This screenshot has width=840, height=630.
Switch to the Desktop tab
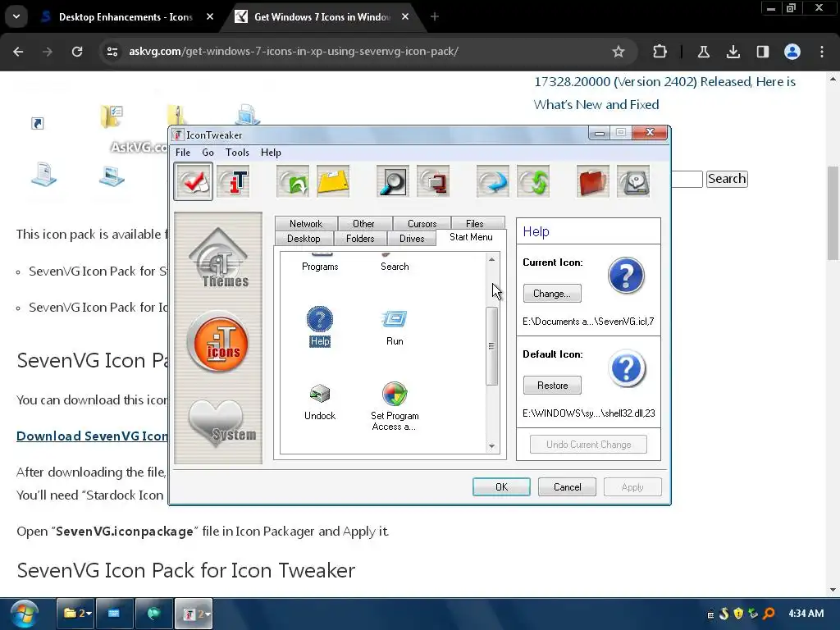point(304,239)
